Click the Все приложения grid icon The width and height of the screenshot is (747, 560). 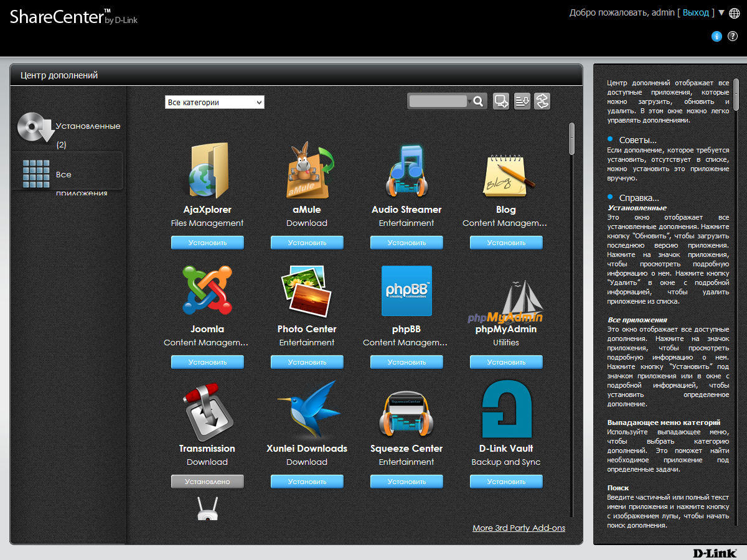point(36,174)
